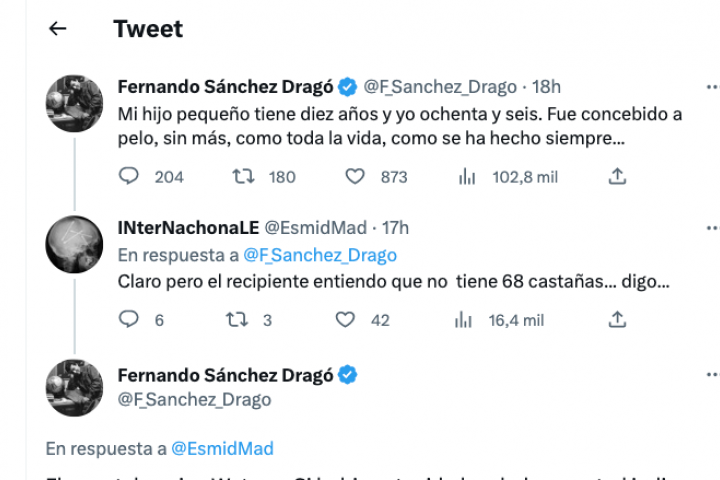Screen dimensions: 720x480
Task: View analytics showing 102,8 mil views
Action: click(x=466, y=176)
